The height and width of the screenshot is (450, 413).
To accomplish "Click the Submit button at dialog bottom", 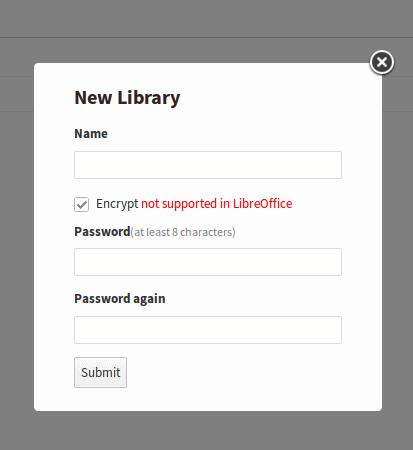I will click(100, 372).
